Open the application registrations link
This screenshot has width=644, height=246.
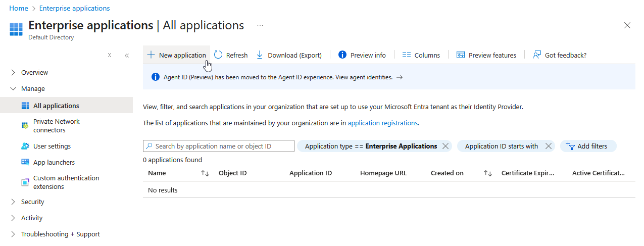click(x=382, y=123)
